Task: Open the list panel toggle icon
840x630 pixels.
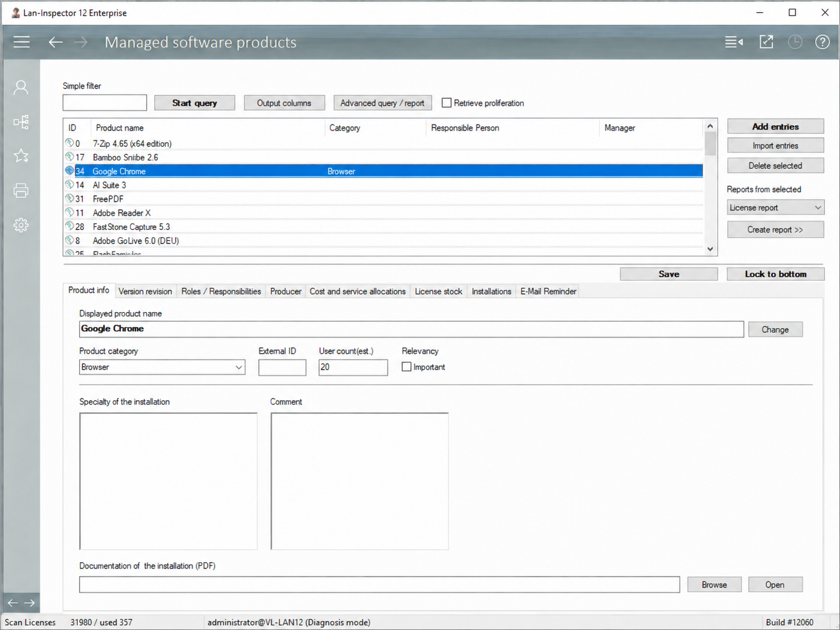Action: [734, 42]
